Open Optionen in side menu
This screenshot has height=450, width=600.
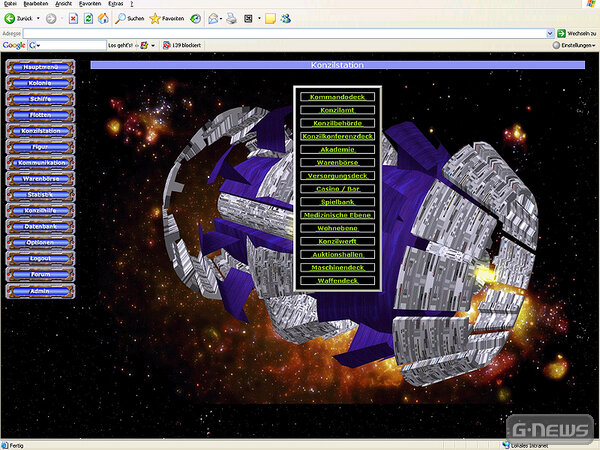[x=41, y=242]
